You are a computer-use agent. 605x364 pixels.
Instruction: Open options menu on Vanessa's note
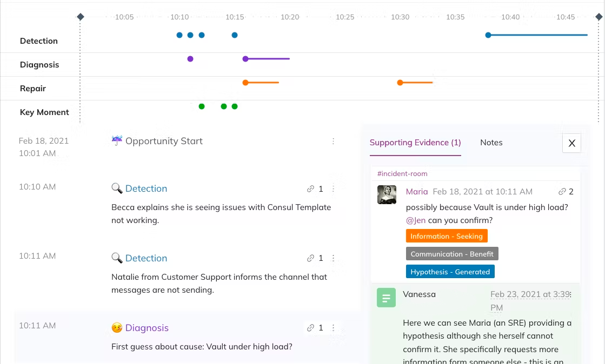coord(570,294)
